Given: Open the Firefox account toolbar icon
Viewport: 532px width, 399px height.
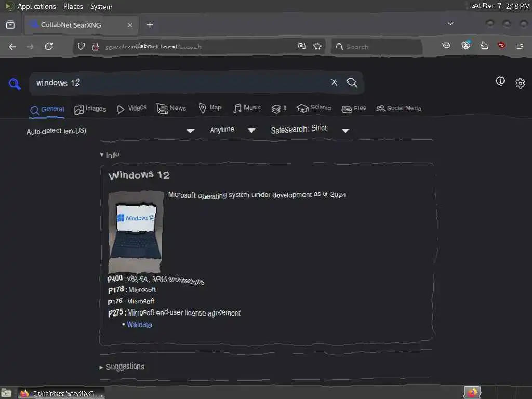Looking at the screenshot, I should (466, 45).
